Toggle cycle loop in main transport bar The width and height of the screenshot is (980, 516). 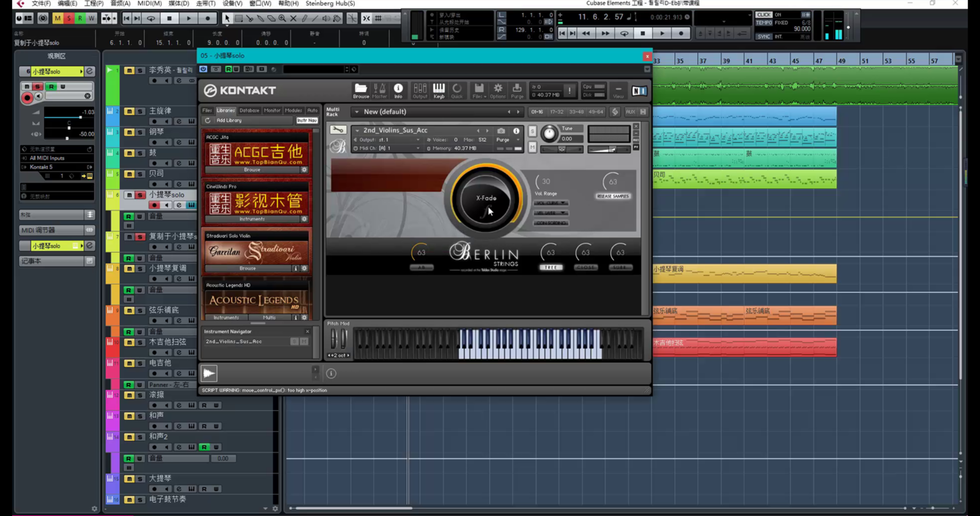624,33
